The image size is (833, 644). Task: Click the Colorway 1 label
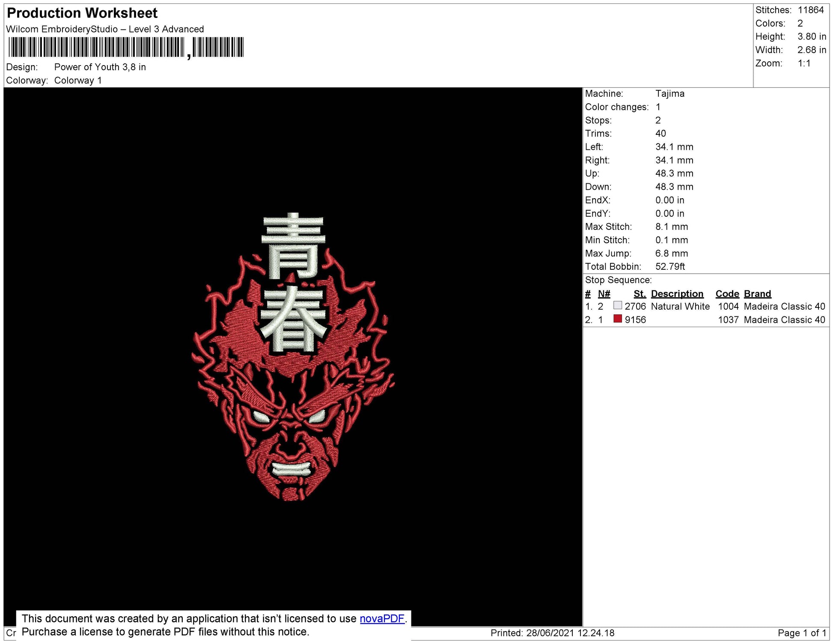click(78, 80)
